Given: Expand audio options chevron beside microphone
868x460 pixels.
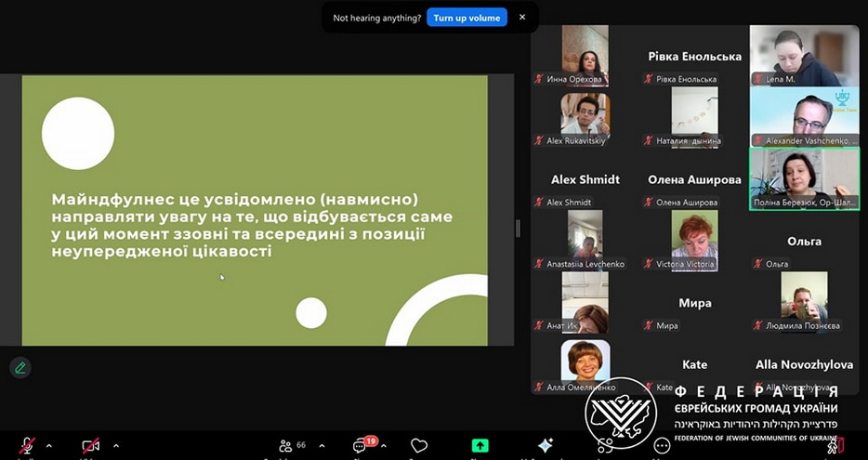Looking at the screenshot, I should [x=49, y=446].
